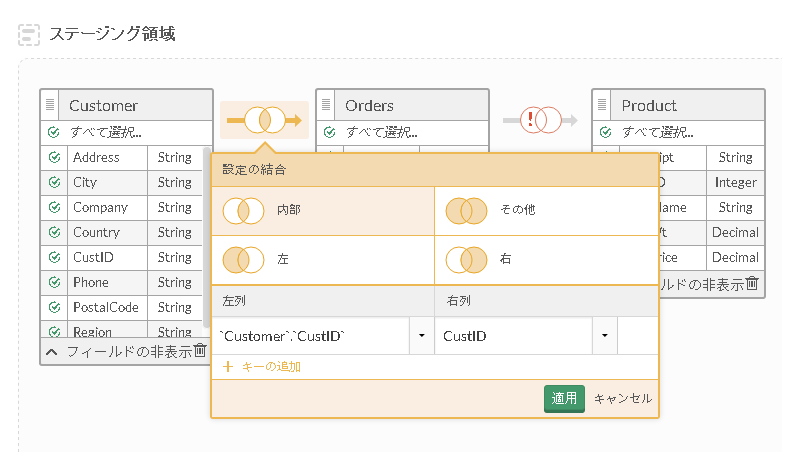The image size is (787, 456).
Task: Click the Product table header menu icon
Action: (x=604, y=105)
